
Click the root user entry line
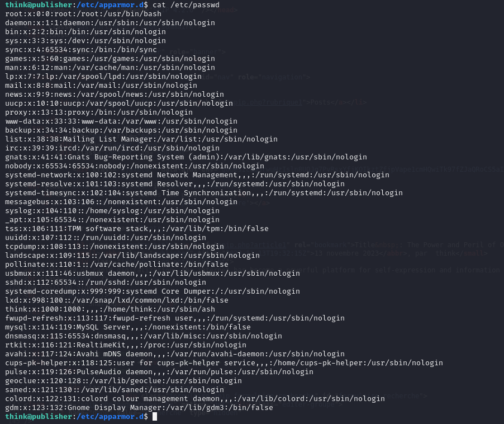(x=83, y=13)
